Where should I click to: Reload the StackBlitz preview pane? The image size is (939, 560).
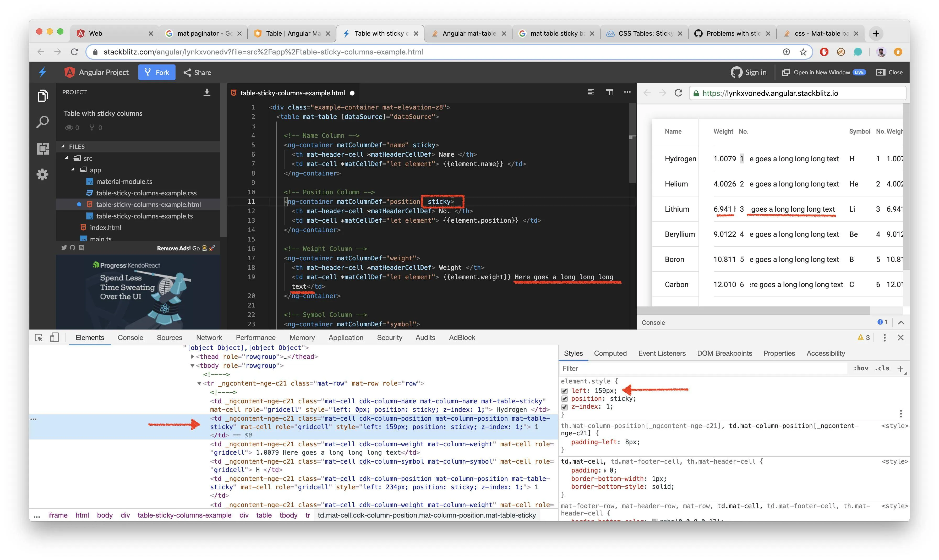pyautogui.click(x=678, y=93)
